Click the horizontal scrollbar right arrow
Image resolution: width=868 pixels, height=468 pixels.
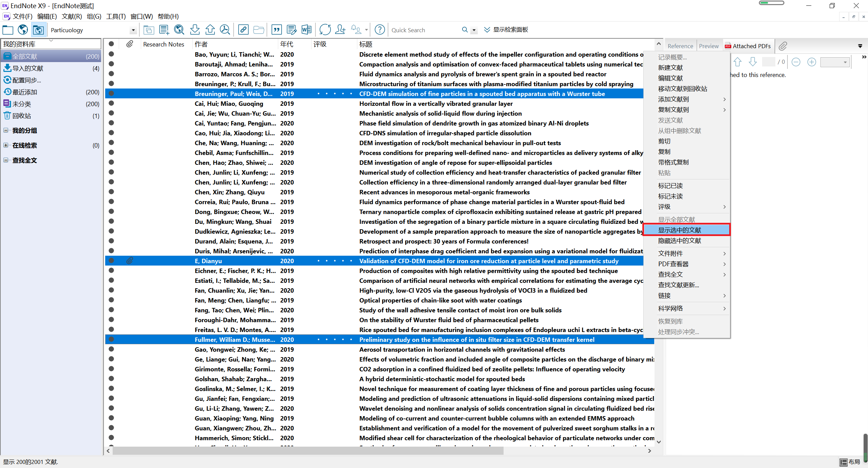tap(649, 451)
